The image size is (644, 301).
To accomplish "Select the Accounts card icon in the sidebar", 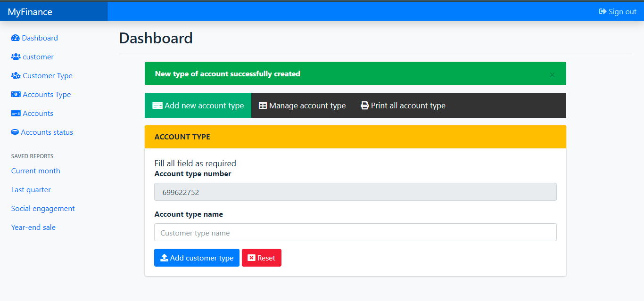I will [x=15, y=113].
